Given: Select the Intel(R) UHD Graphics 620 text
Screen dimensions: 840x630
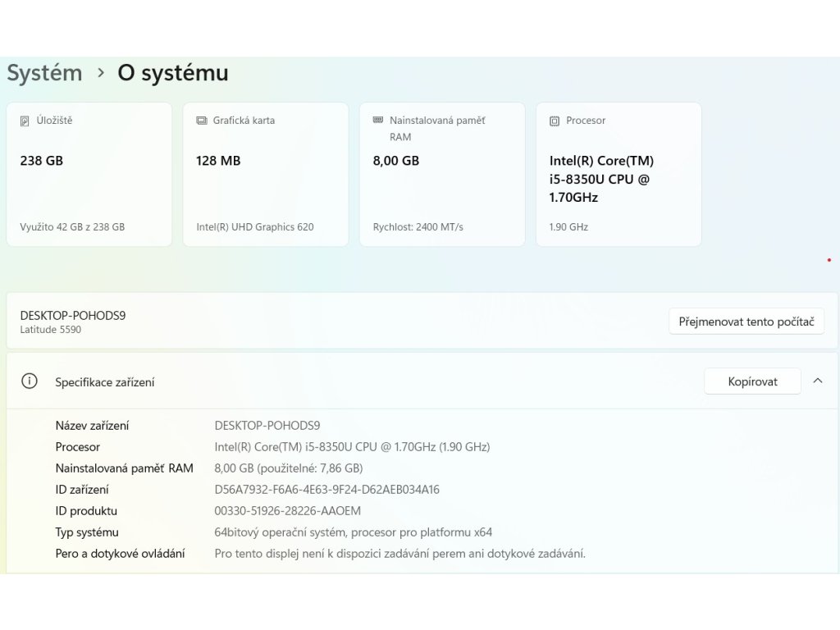Looking at the screenshot, I should (x=254, y=227).
